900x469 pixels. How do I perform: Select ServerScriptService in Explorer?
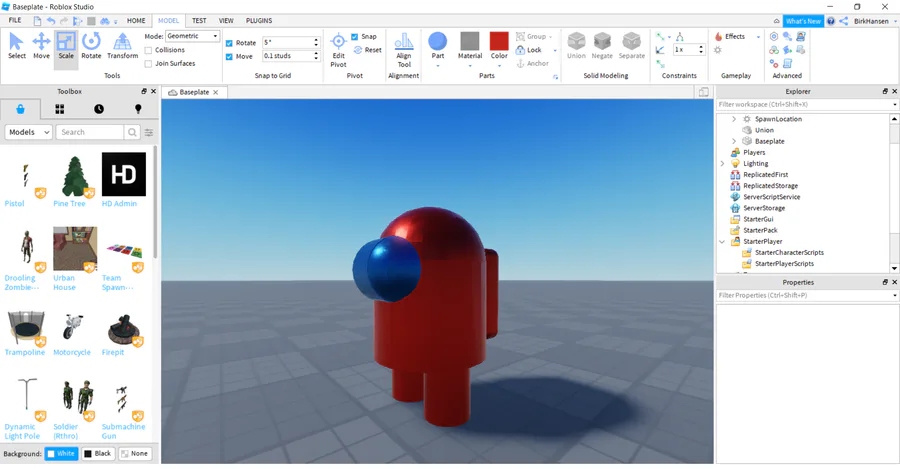coord(771,197)
